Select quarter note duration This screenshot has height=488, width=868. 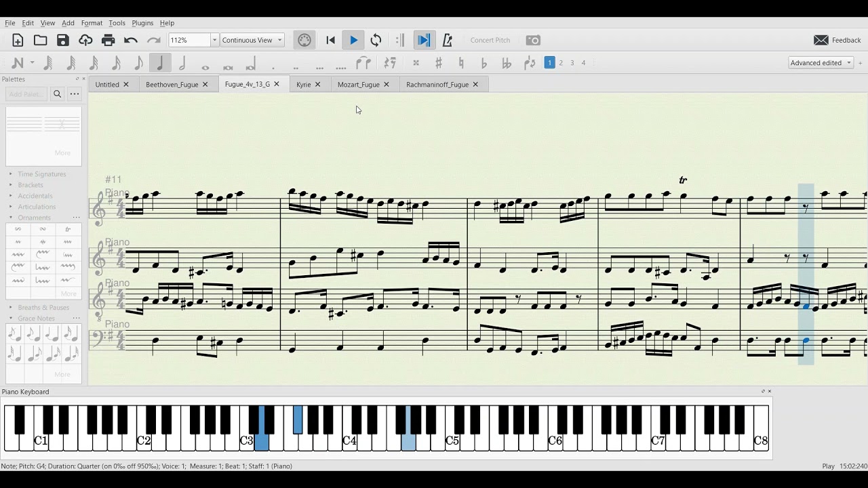(x=160, y=63)
